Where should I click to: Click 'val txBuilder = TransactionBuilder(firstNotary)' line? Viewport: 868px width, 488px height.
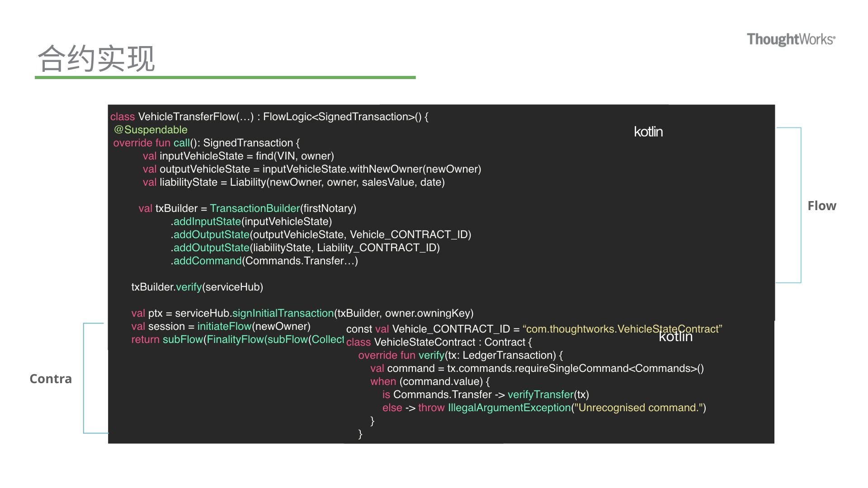coord(247,208)
